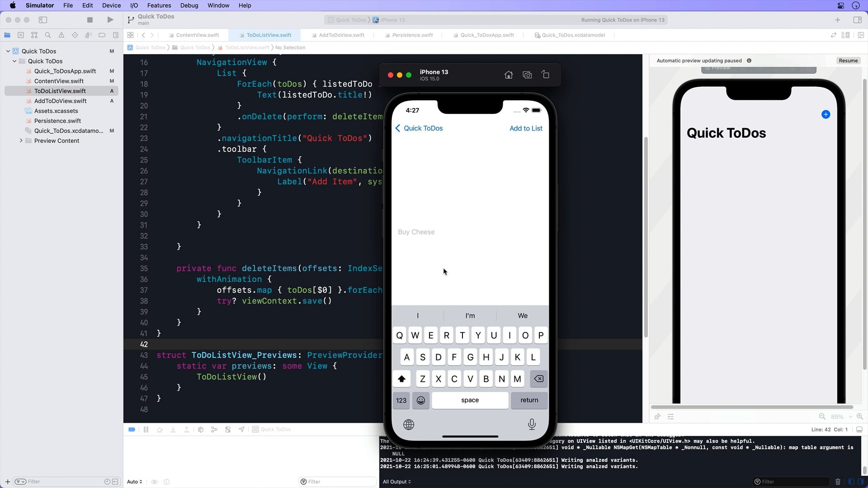
Task: Switch to the ContentView.swift tab
Action: click(x=194, y=35)
